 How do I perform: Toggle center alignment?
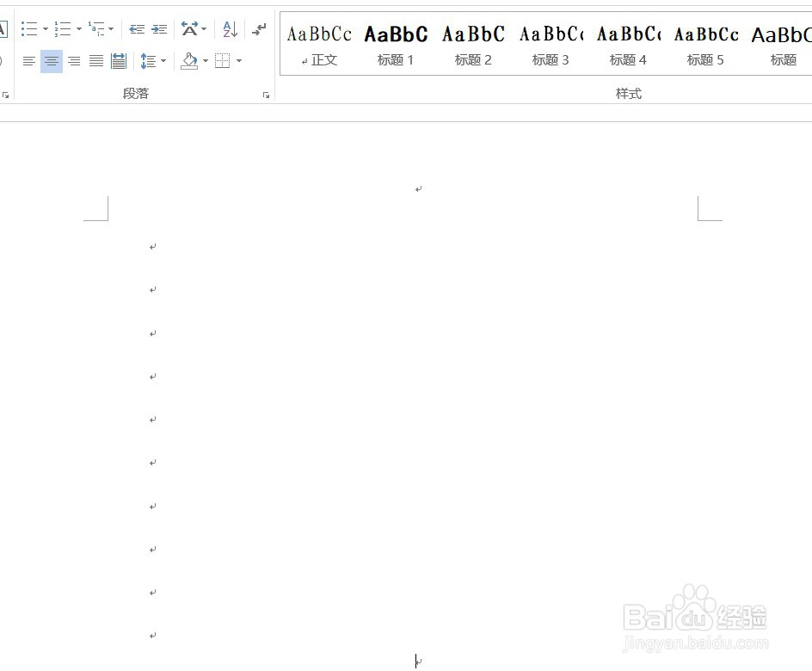52,61
